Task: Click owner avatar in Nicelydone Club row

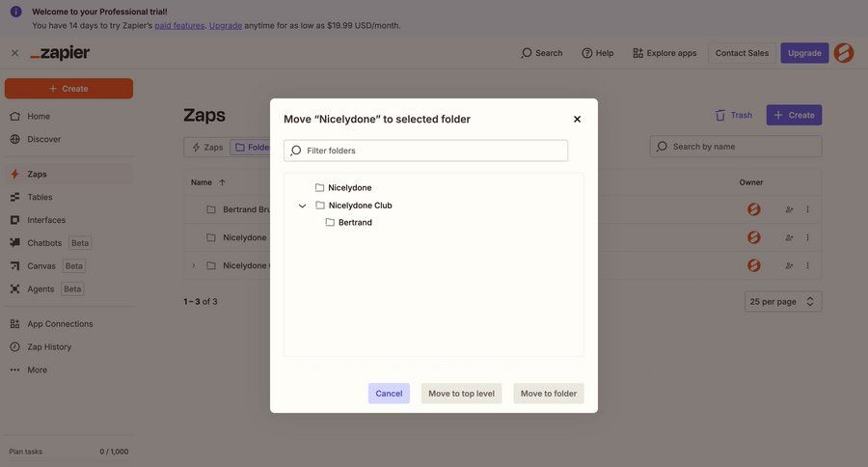Action: click(753, 265)
